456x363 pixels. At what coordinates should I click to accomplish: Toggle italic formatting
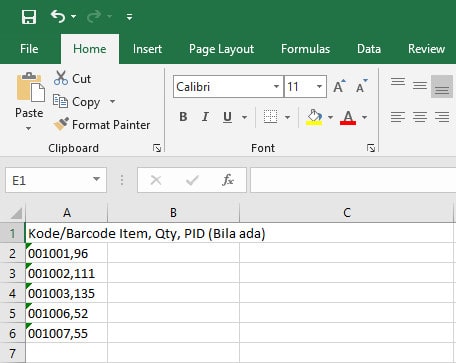pyautogui.click(x=205, y=117)
